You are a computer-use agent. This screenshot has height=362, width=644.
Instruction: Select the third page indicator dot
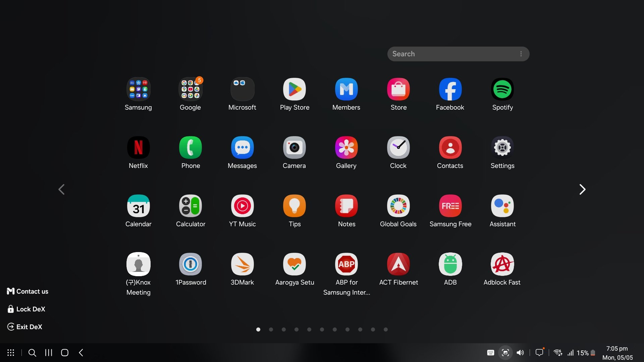(x=283, y=329)
